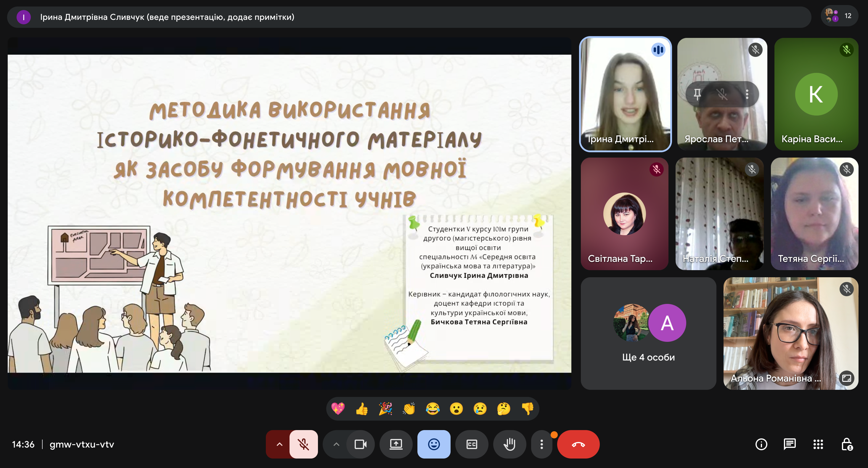868x468 pixels.
Task: Show the 'Ще 4 особи' tile
Action: click(x=648, y=333)
